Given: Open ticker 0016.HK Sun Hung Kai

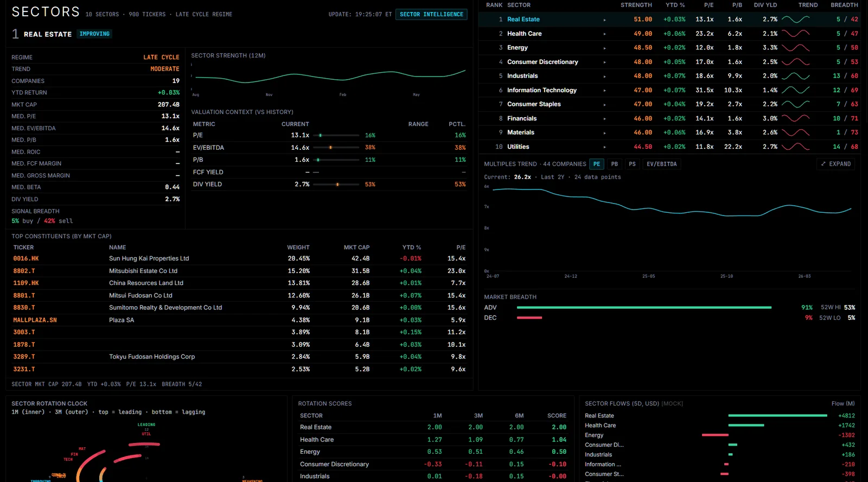Looking at the screenshot, I should point(26,258).
